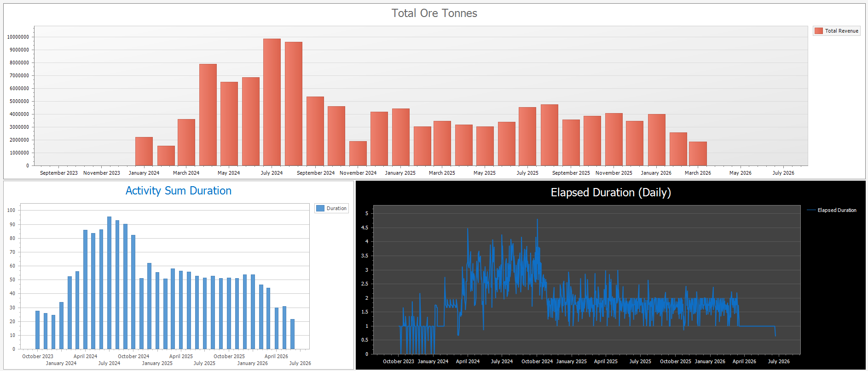Select the November 2024 bar in Total Ore Tonnes

(358, 153)
